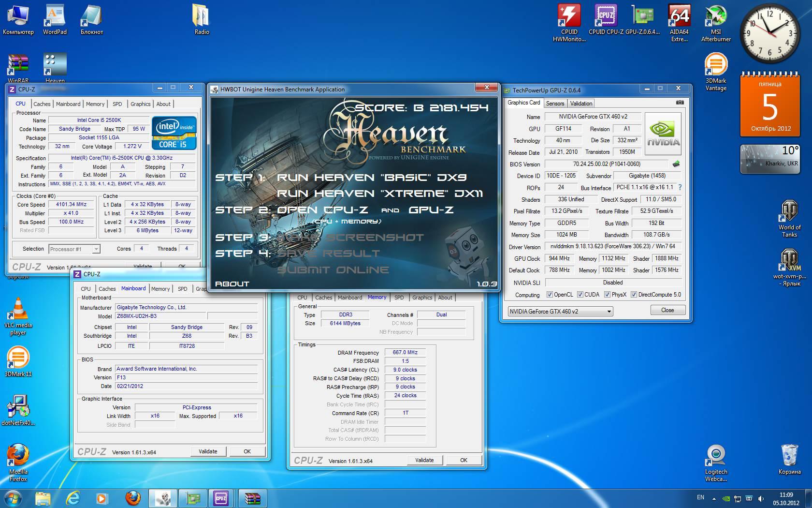Launch CPUID HWMonitor from desktop
The image size is (812, 508).
click(x=569, y=22)
